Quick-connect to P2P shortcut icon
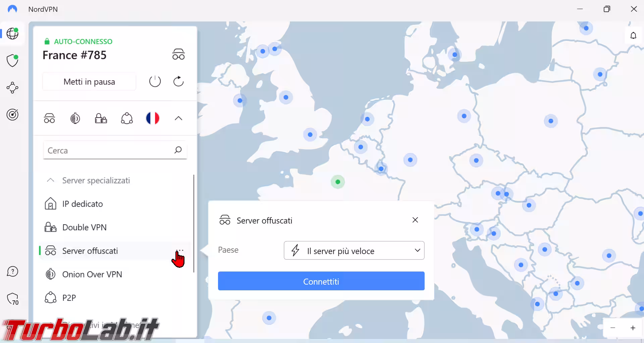Image resolution: width=644 pixels, height=343 pixels. pos(127,118)
